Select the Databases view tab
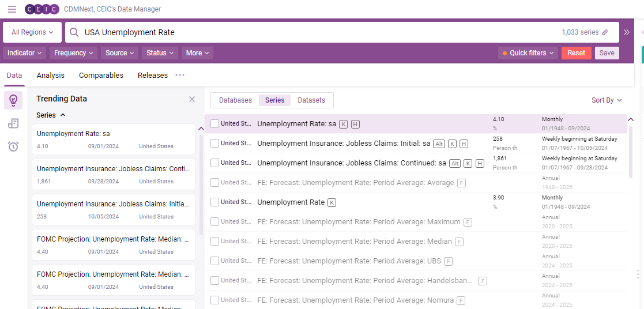Screen dimensions: 644x309 (235, 100)
